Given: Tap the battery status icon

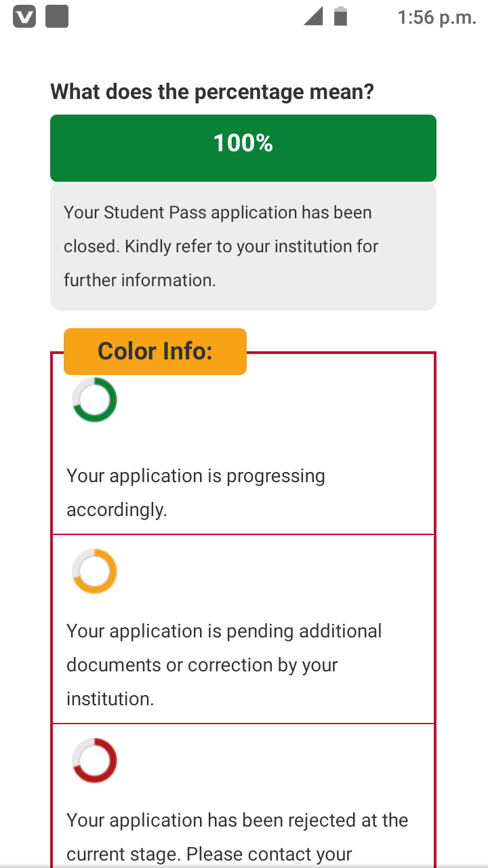Looking at the screenshot, I should (x=340, y=16).
